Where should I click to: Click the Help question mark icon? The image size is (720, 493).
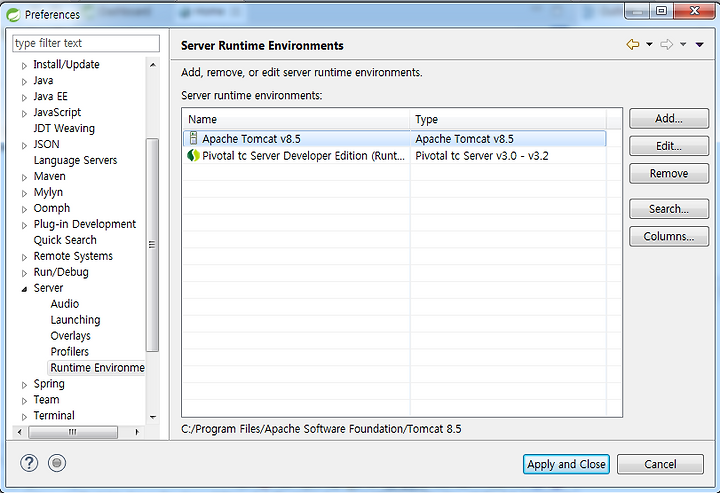(29, 463)
